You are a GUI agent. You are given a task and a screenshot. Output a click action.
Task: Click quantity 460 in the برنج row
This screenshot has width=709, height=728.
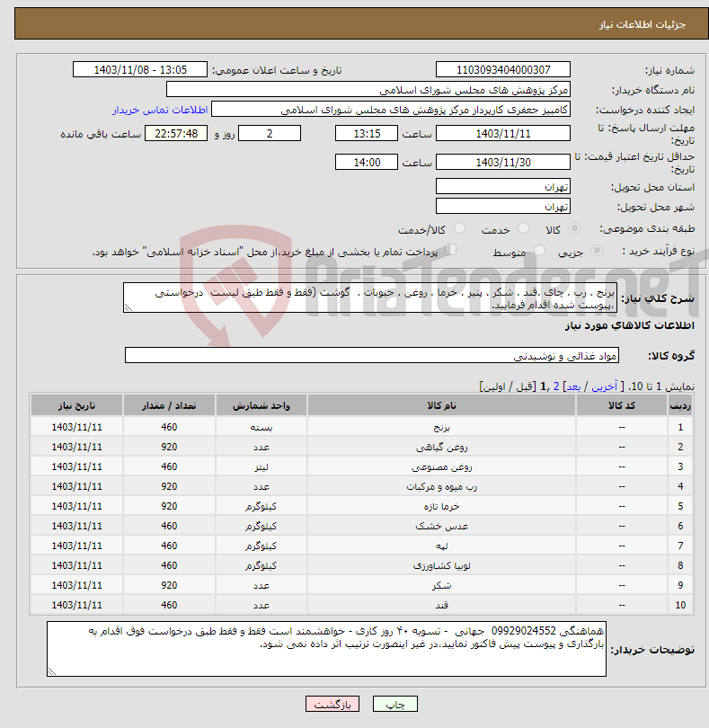[169, 427]
